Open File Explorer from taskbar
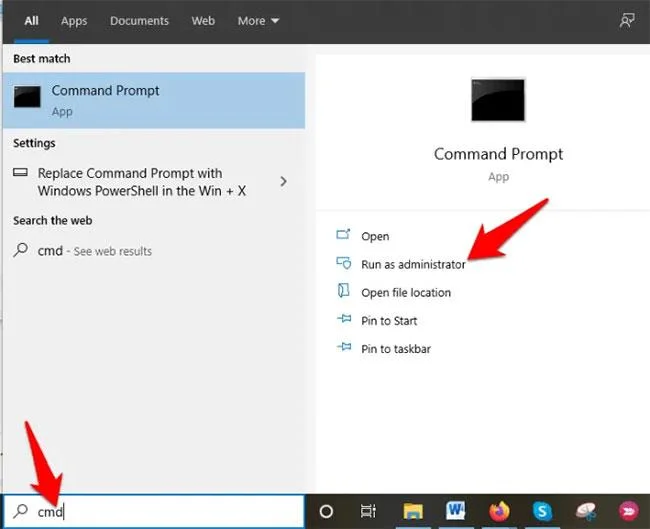Image resolution: width=650 pixels, height=529 pixels. point(413,511)
